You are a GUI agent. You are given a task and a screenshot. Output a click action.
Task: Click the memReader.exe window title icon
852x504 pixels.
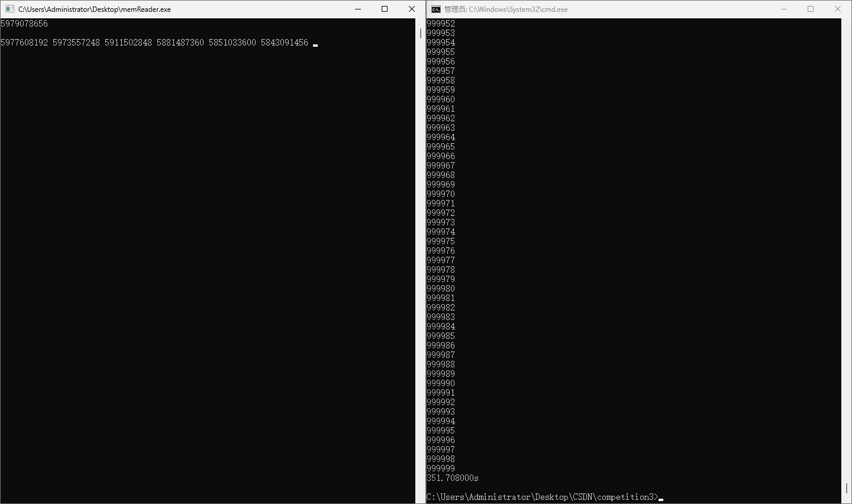coord(9,9)
